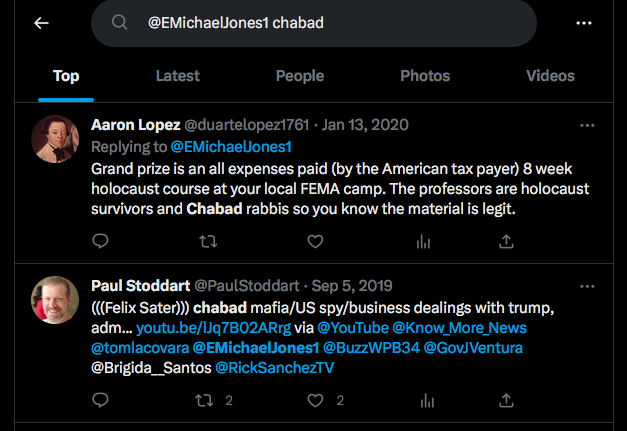
Task: Retweet Paul Stoddart's tweet
Action: point(208,400)
